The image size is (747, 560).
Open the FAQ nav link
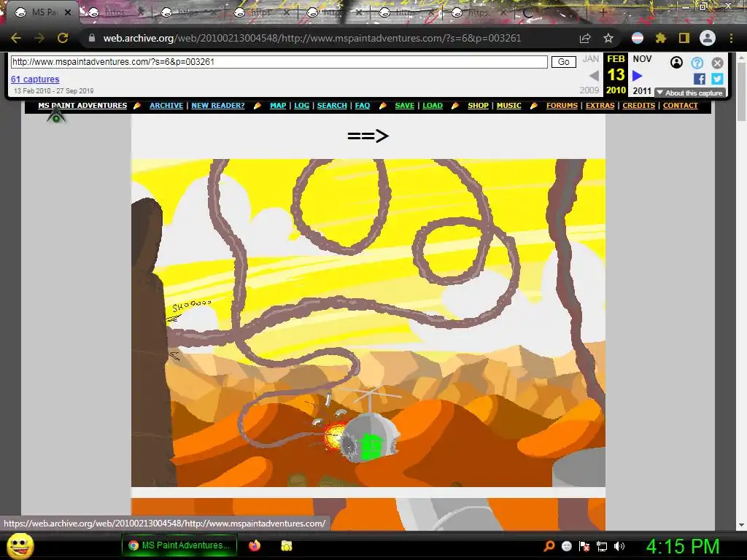[362, 106]
